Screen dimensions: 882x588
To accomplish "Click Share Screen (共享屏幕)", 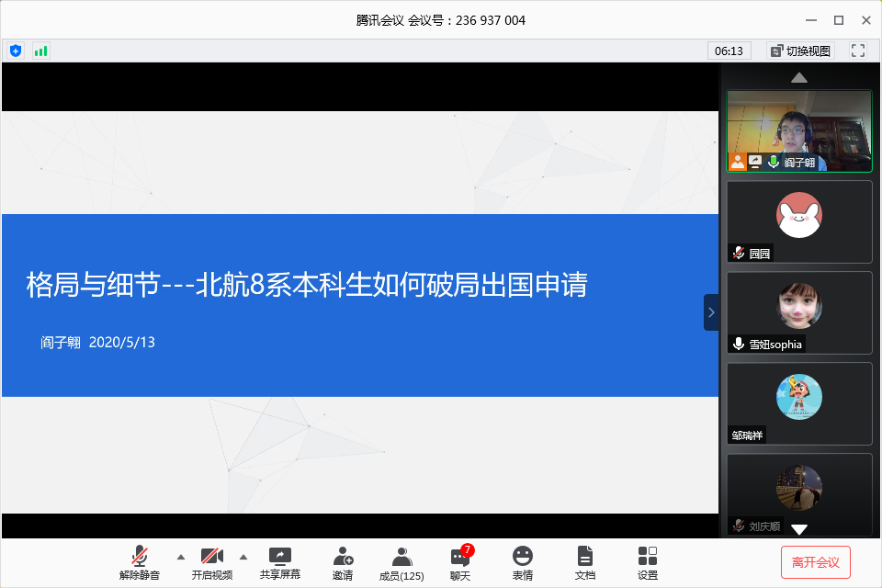I will (280, 561).
